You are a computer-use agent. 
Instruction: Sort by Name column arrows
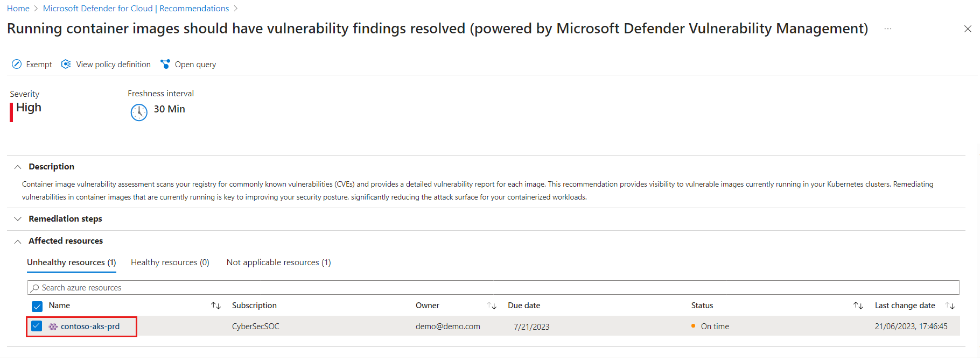coord(216,306)
